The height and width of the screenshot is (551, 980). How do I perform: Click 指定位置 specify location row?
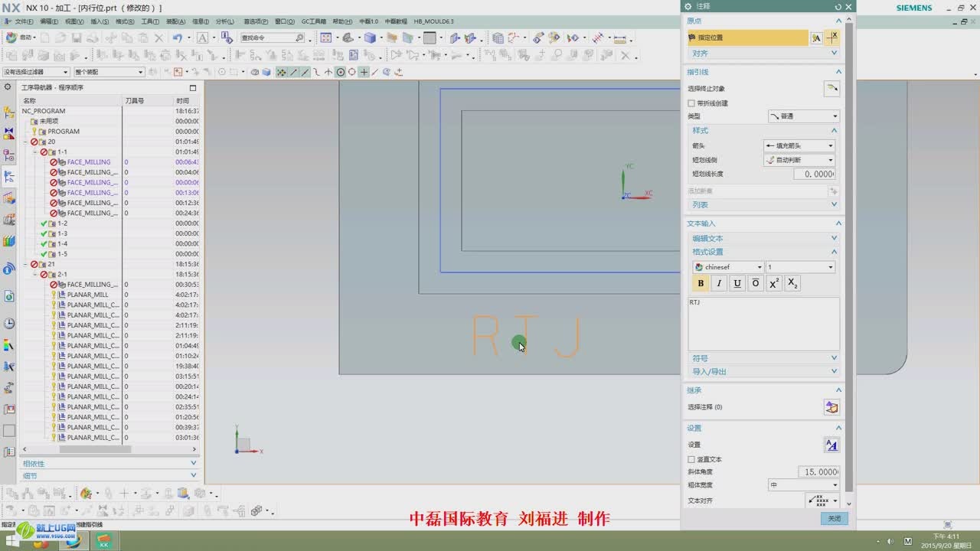746,37
